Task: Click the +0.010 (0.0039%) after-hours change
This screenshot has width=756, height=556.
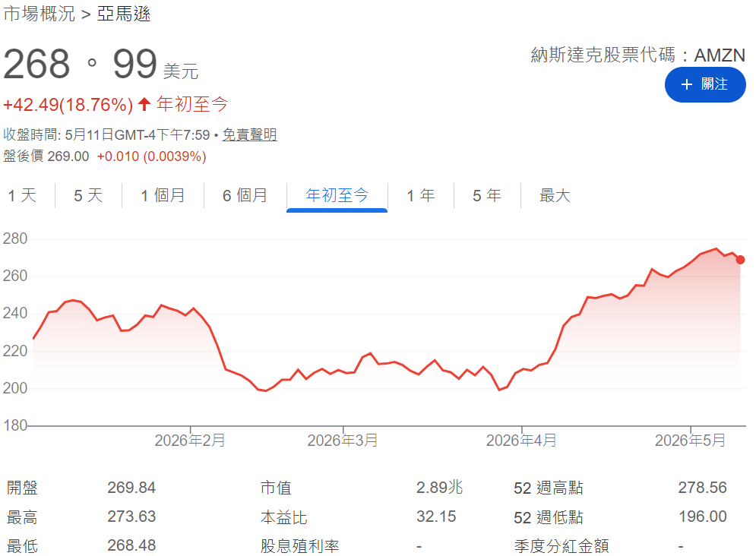Action: (x=151, y=156)
